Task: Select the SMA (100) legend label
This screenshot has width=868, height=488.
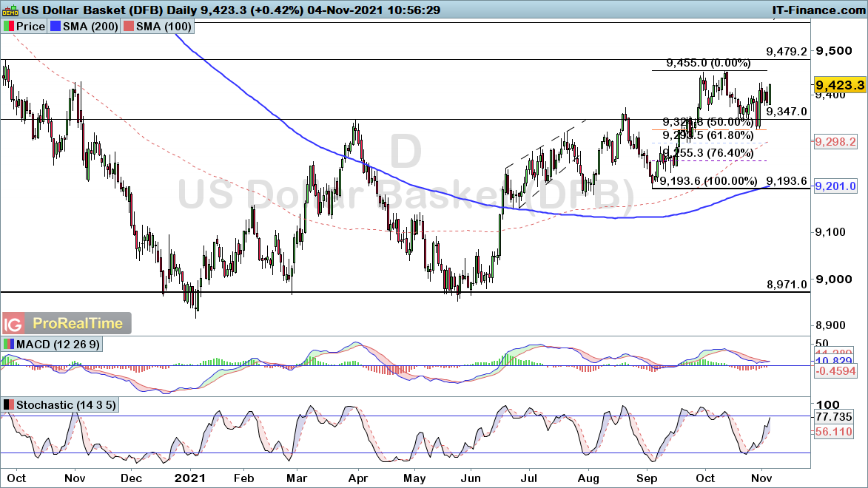Action: pyautogui.click(x=164, y=27)
